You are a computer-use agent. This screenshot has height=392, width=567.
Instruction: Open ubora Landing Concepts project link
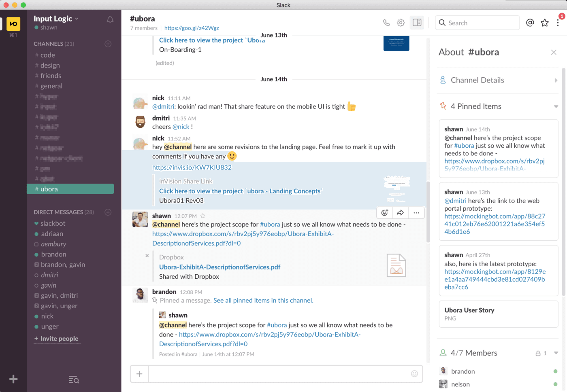point(241,191)
